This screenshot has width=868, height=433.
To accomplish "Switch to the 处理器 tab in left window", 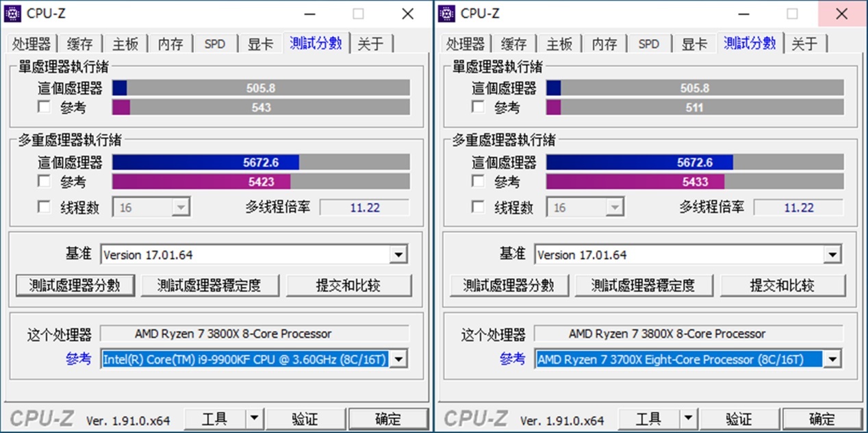I will [31, 43].
